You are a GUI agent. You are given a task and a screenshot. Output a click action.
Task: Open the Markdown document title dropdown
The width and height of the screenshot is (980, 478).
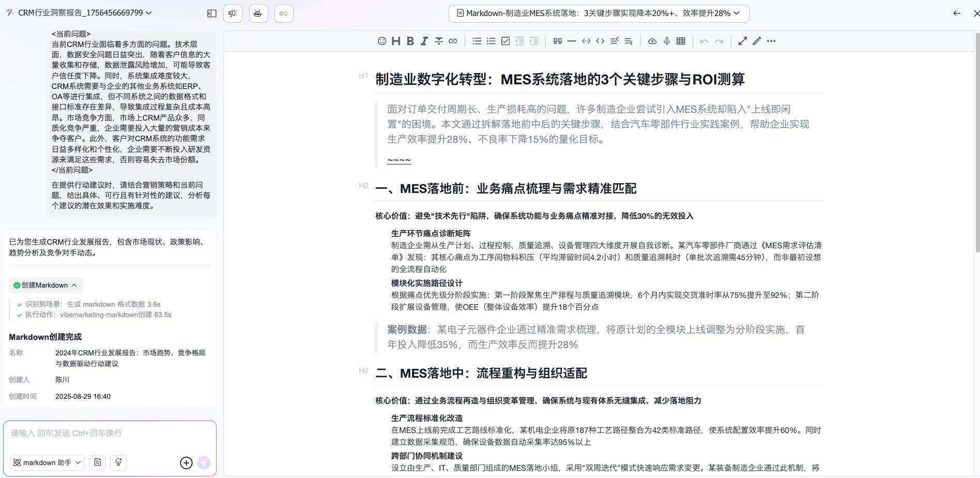[599, 13]
